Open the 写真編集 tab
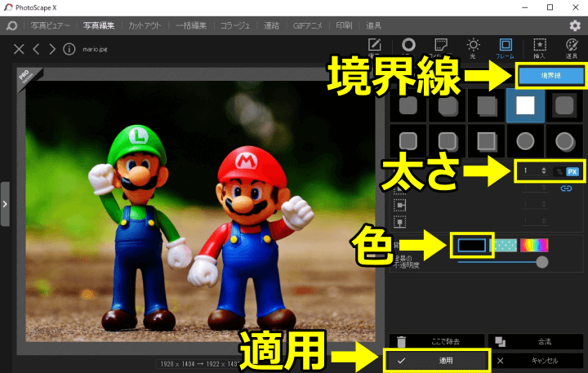The image size is (588, 373). pos(99,25)
